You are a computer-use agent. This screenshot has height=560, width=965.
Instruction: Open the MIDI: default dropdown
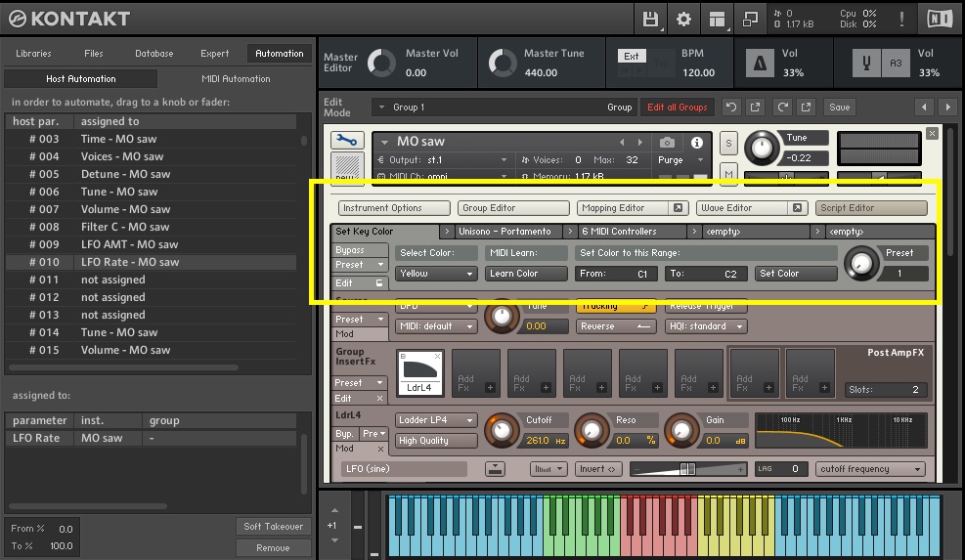click(x=436, y=326)
